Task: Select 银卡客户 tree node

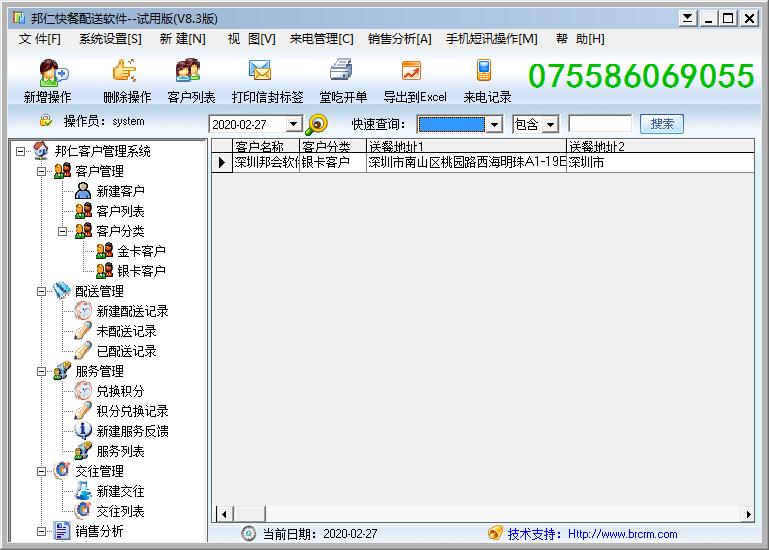Action: 141,271
